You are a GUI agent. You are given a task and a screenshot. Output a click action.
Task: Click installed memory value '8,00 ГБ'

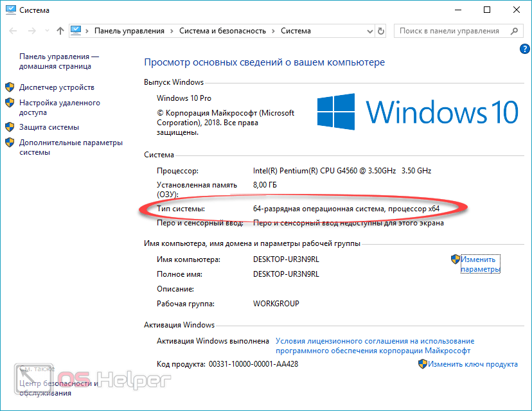click(265, 185)
